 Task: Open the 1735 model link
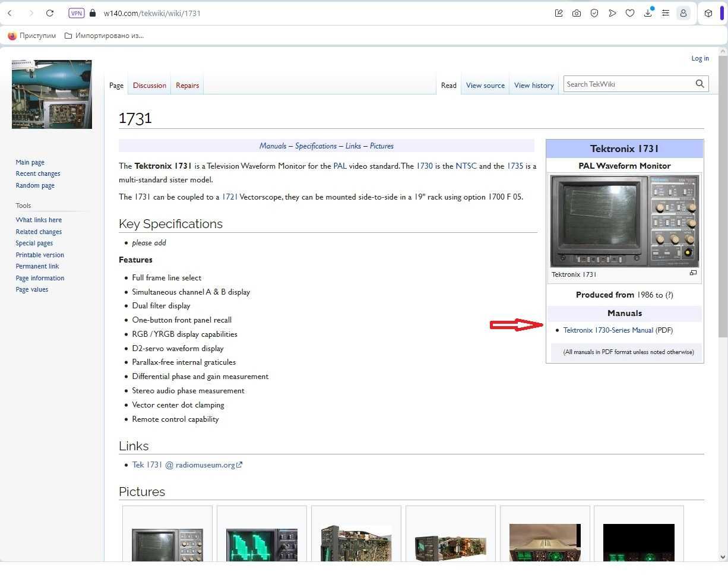[515, 166]
